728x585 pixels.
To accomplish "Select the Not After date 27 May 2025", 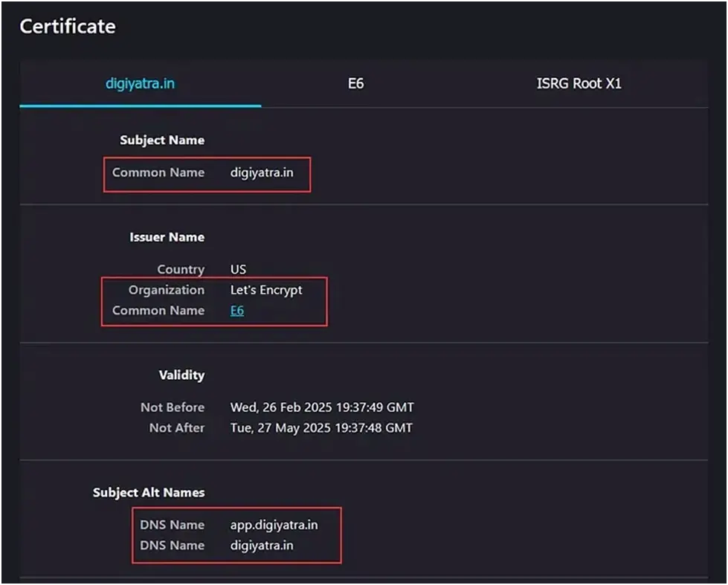I will coord(321,427).
